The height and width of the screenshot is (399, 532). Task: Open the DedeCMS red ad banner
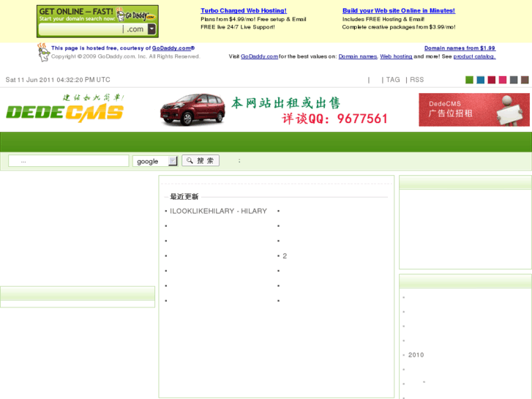click(474, 110)
